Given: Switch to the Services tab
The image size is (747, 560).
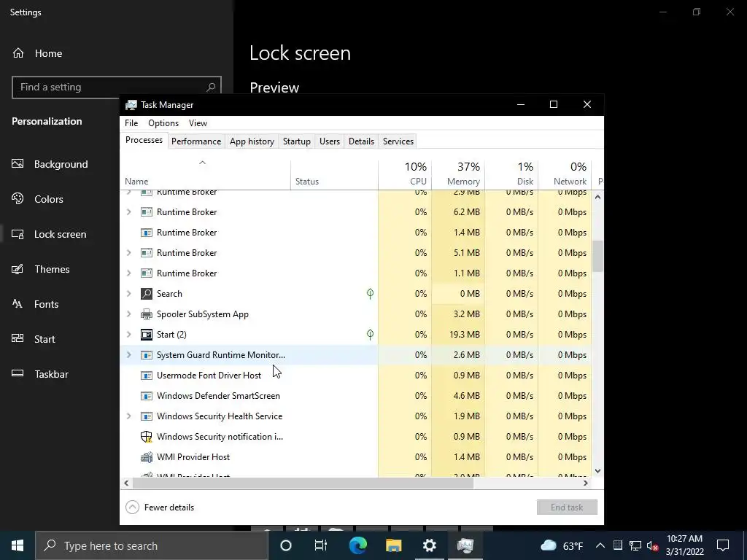Looking at the screenshot, I should 398,141.
